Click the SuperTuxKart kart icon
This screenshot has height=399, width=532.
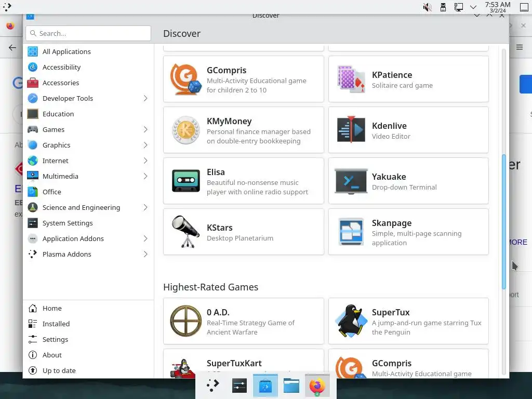pos(183,368)
